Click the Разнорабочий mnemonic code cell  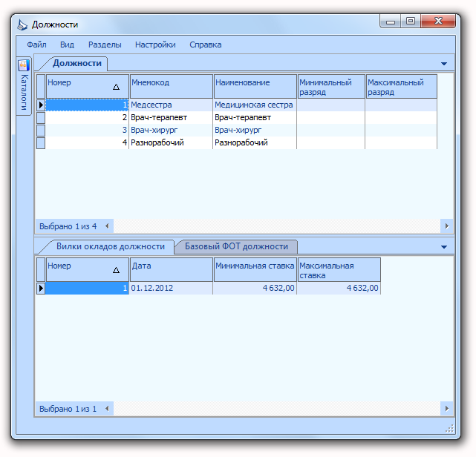(x=171, y=143)
